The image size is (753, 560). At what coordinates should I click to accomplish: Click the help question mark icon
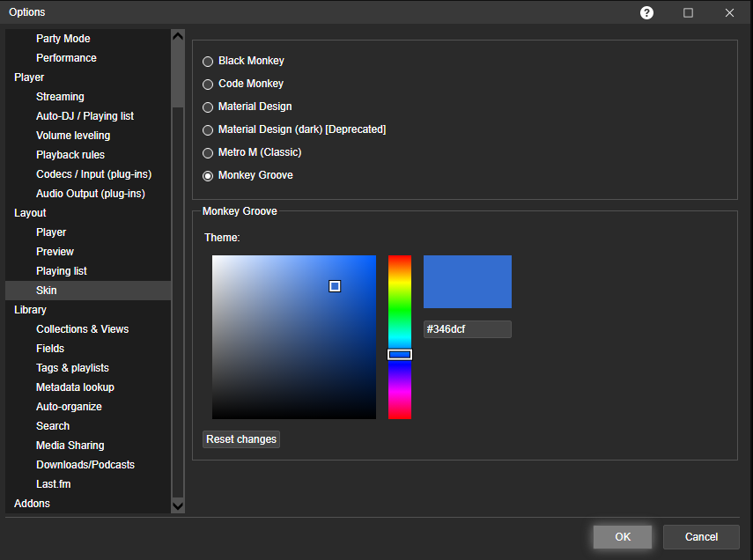pos(646,12)
